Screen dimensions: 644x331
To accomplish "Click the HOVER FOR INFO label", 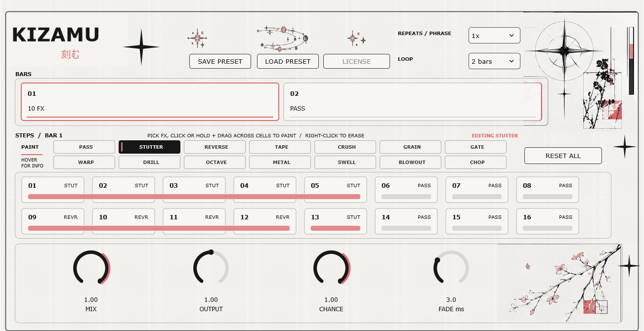I will (33, 163).
